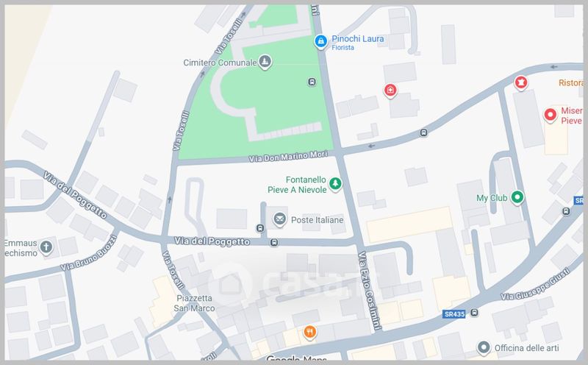This screenshot has width=588, height=365.
Task: Click the Piazzetta San Marco label
Action: click(194, 303)
